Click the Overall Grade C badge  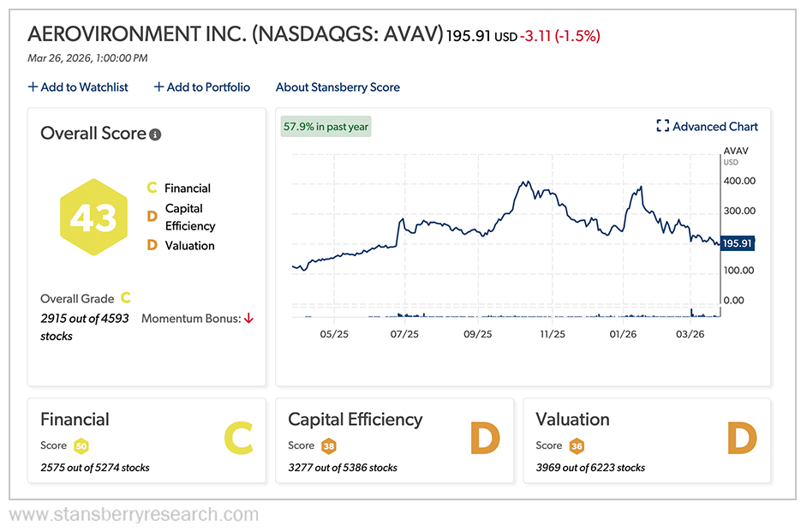[x=124, y=298]
